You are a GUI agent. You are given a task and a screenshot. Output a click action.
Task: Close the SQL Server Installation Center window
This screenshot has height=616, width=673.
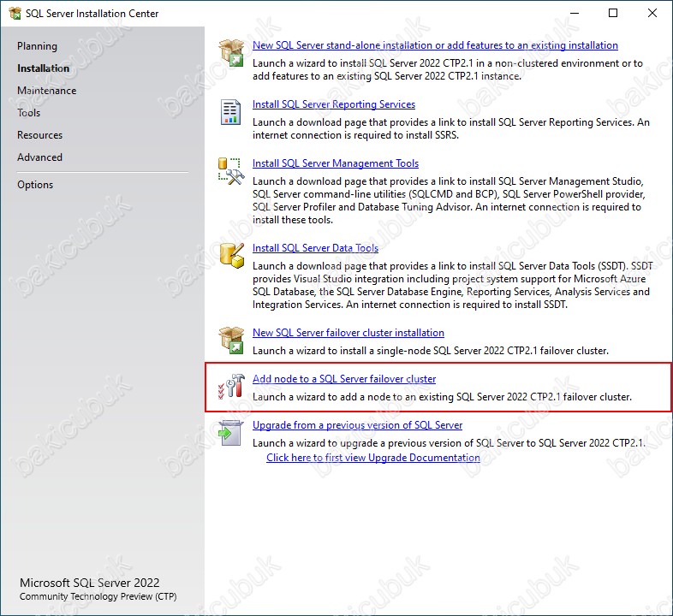pyautogui.click(x=652, y=14)
